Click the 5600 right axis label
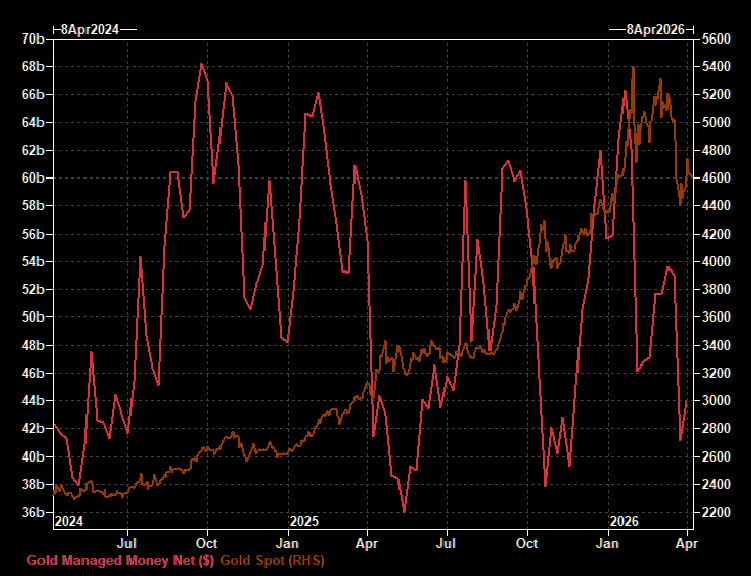Viewport: 751px width, 576px height. [x=718, y=39]
